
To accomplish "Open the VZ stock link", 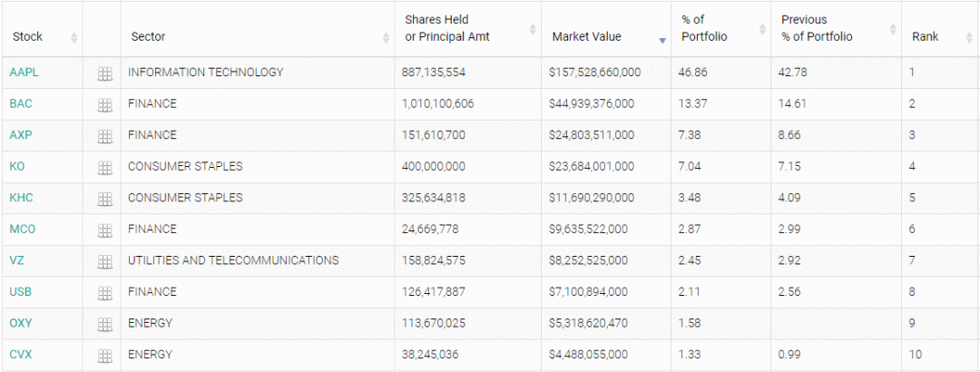I will click(16, 260).
